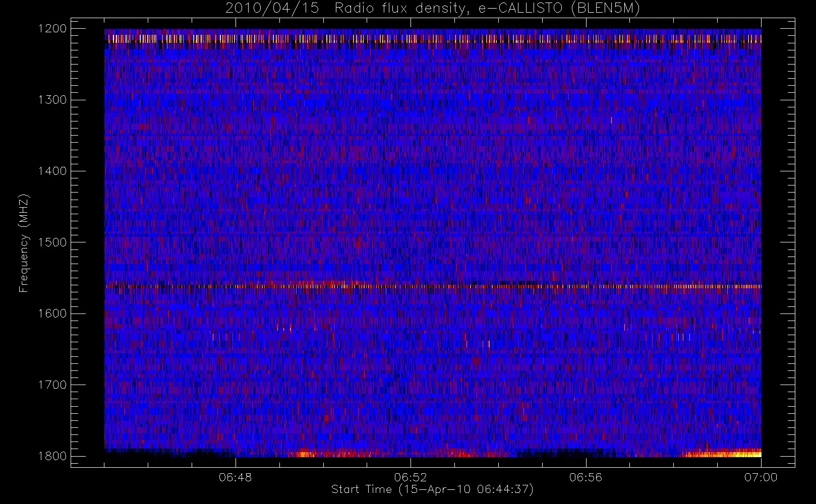The height and width of the screenshot is (504, 816).
Task: Click the 06:48 time tick label
Action: click(x=236, y=477)
